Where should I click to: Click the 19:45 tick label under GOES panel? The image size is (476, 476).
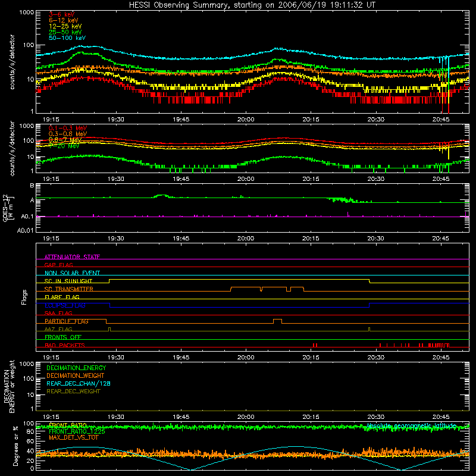pos(181,239)
